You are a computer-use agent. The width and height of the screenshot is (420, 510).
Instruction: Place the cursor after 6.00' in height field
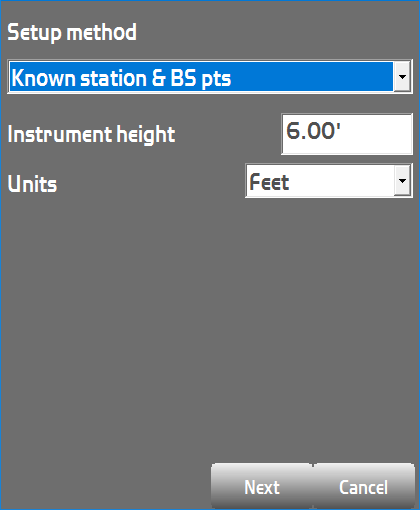click(x=342, y=131)
